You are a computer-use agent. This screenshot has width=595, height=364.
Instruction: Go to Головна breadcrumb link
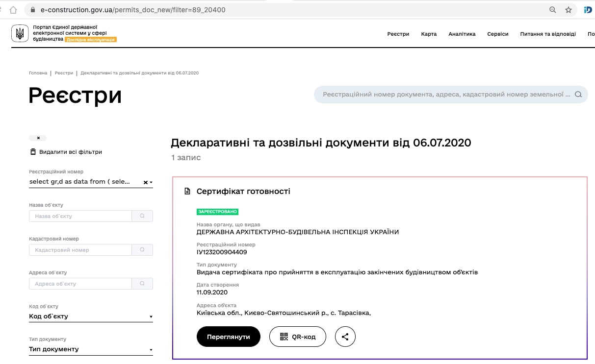[38, 73]
